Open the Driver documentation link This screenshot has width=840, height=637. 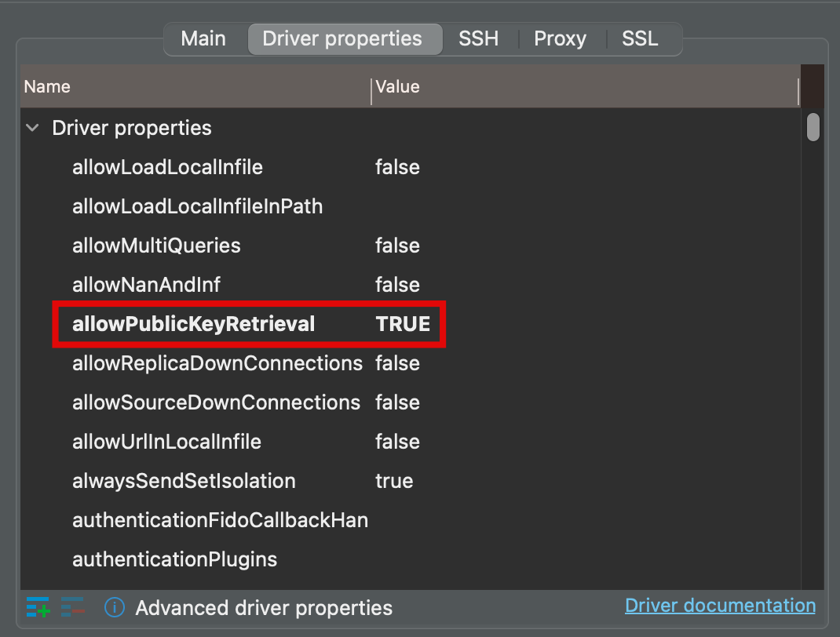(720, 606)
